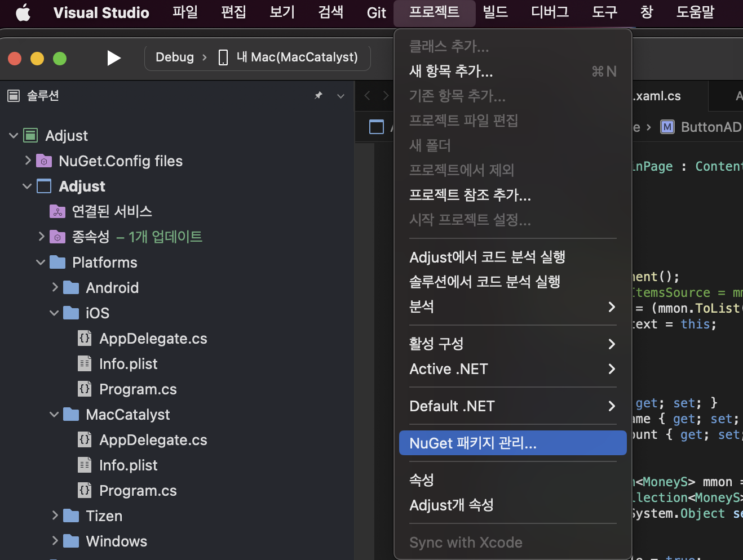Screen dimensions: 743x560
Task: Click the iOS Program.cs file icon
Action: pos(85,389)
